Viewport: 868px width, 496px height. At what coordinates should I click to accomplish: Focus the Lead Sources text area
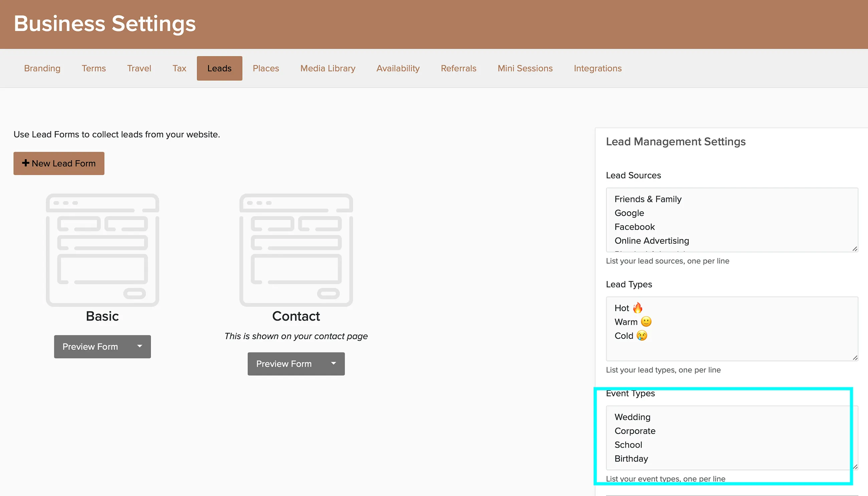(x=732, y=220)
